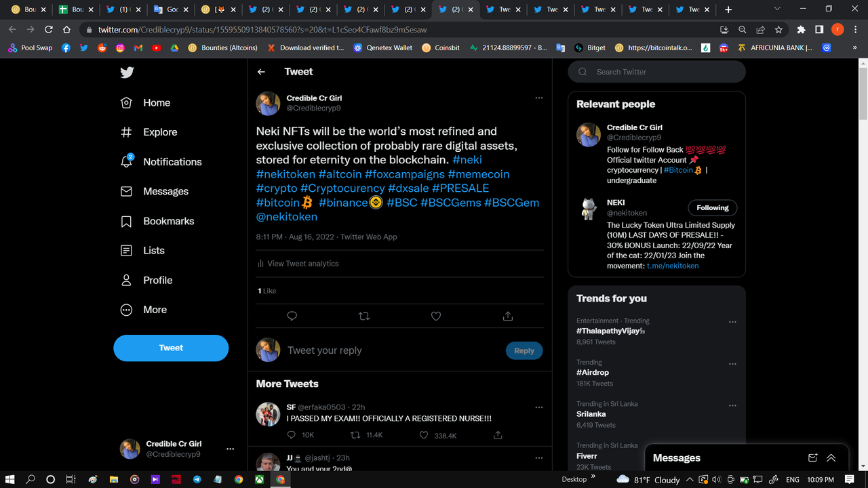
Task: Unfollow NEKI via the Following button
Action: 712,207
